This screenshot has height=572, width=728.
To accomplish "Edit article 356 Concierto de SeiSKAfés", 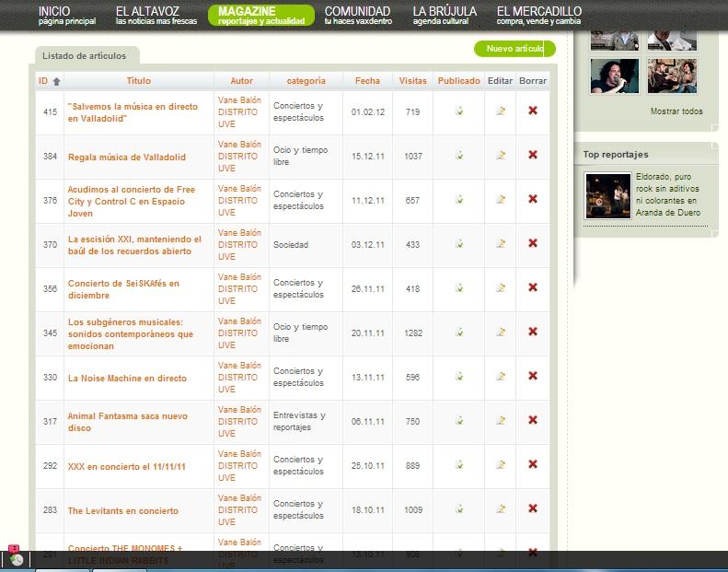I will [x=501, y=287].
